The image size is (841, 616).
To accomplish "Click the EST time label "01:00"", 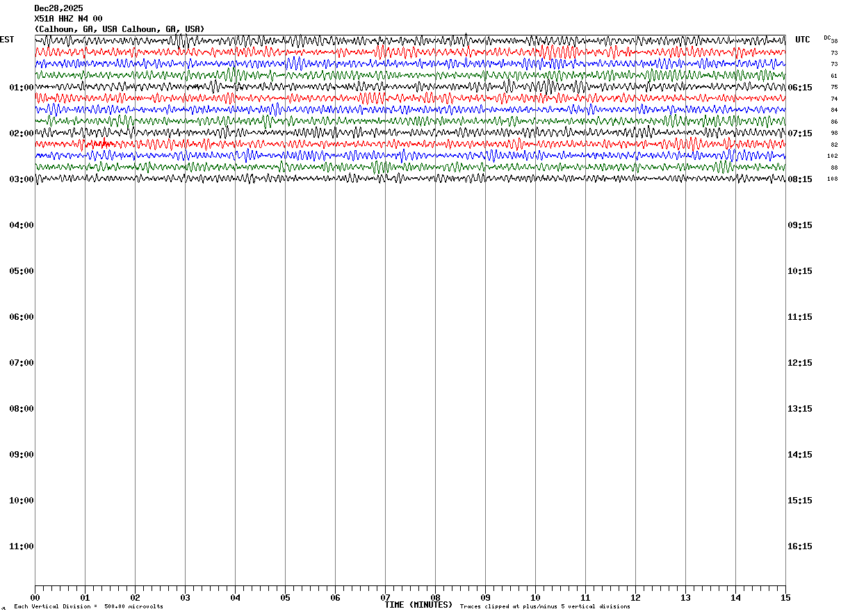I will click(x=22, y=88).
